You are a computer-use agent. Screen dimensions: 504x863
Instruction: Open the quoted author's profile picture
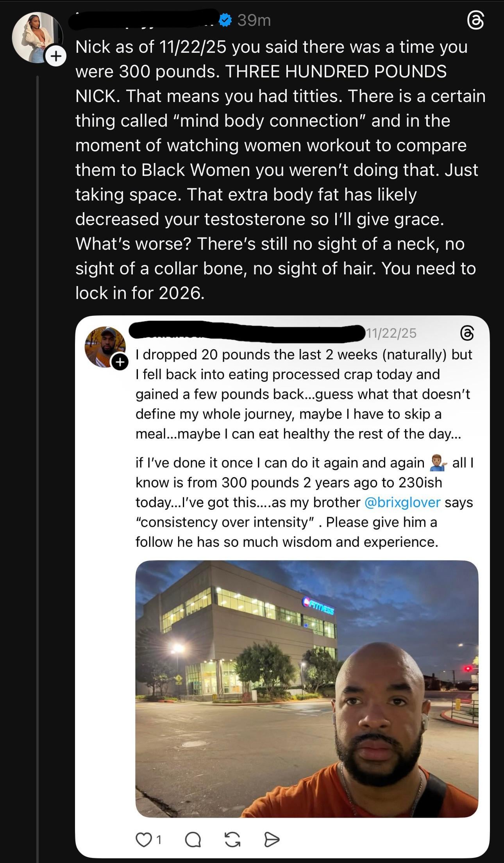coord(104,346)
